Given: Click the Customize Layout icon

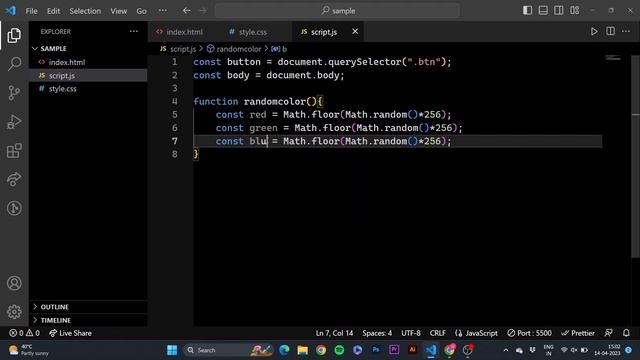Looking at the screenshot, I should point(574,11).
